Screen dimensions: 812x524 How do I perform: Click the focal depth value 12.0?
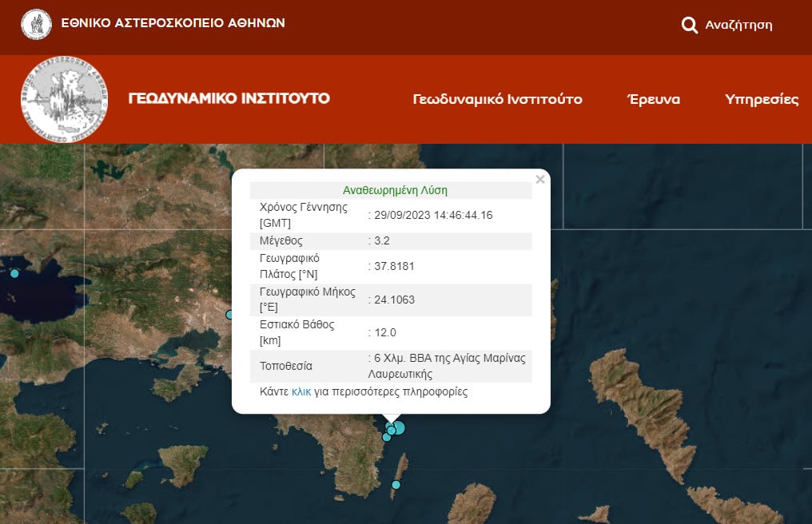tap(384, 332)
